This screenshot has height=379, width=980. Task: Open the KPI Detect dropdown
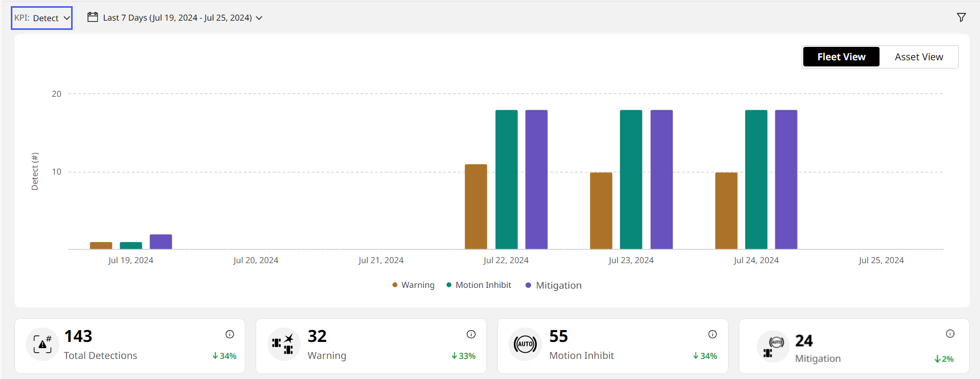[x=42, y=18]
